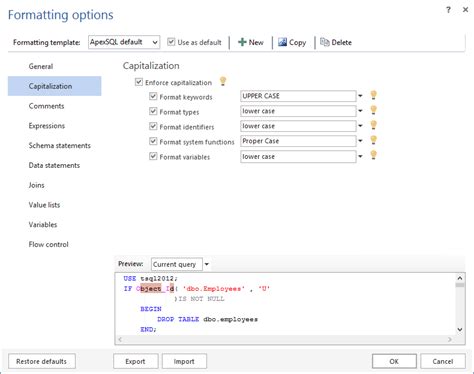Click the preview scroll down arrow

[460, 329]
